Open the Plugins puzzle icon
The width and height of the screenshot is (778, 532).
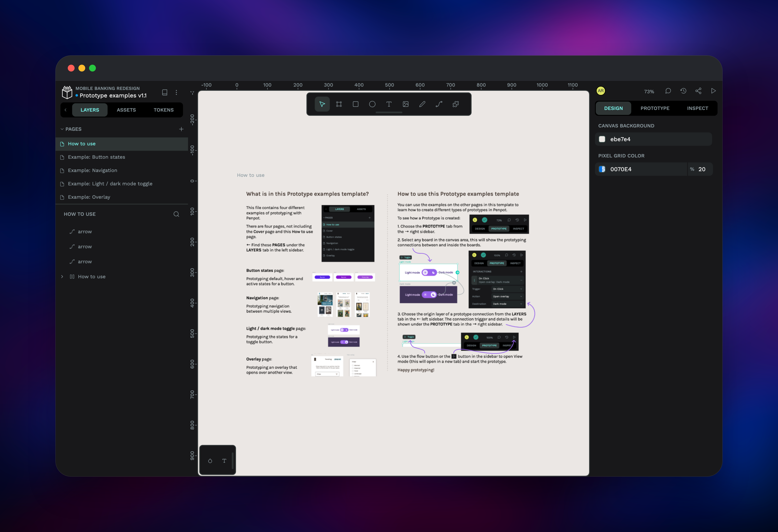[x=456, y=104]
